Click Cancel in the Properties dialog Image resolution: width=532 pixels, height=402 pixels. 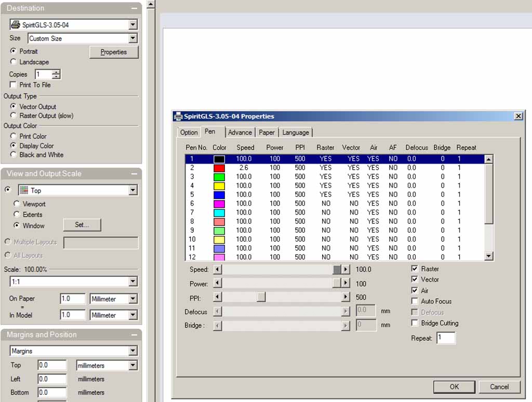[x=499, y=387]
